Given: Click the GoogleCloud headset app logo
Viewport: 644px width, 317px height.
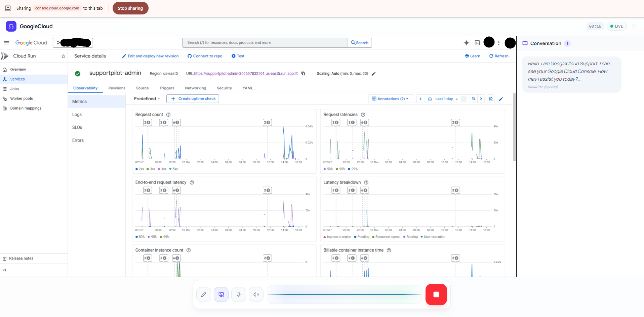Looking at the screenshot, I should point(11,26).
